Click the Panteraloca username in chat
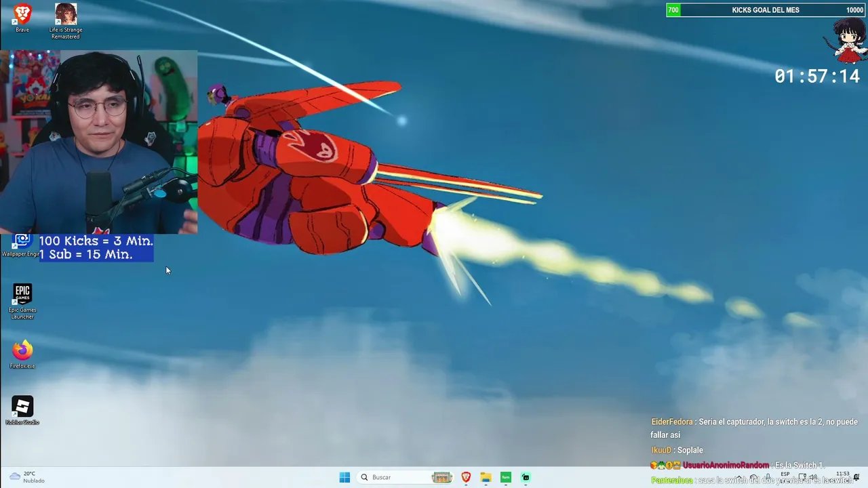Viewport: 868px width, 488px height. (x=673, y=481)
